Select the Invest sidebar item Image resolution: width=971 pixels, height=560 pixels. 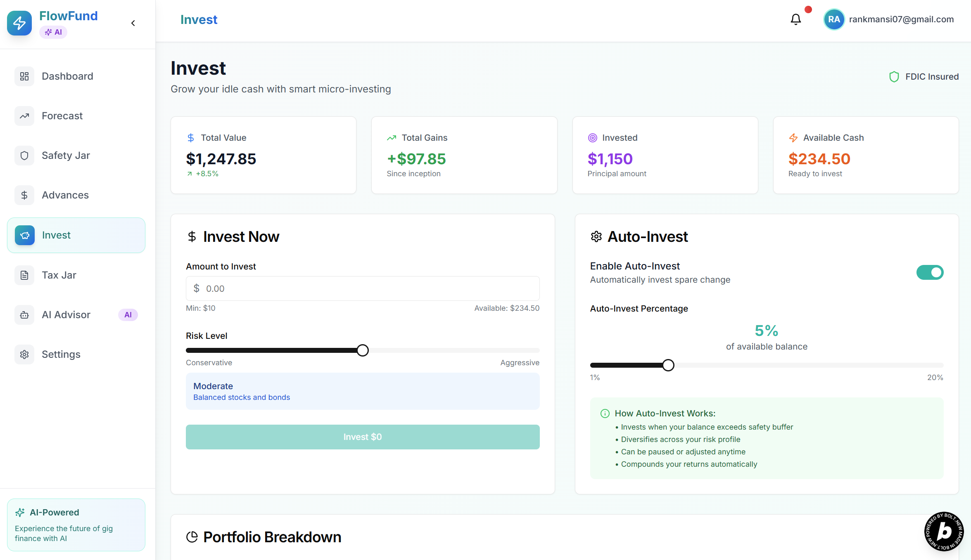click(x=76, y=235)
